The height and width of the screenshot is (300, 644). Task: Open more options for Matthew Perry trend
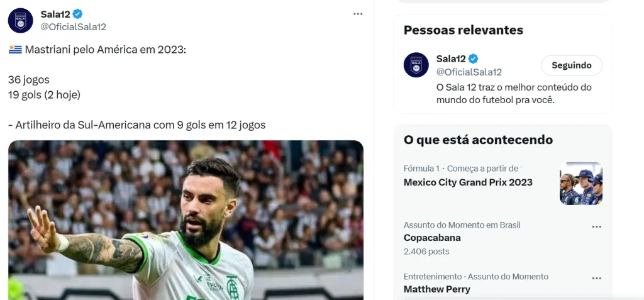tap(596, 278)
